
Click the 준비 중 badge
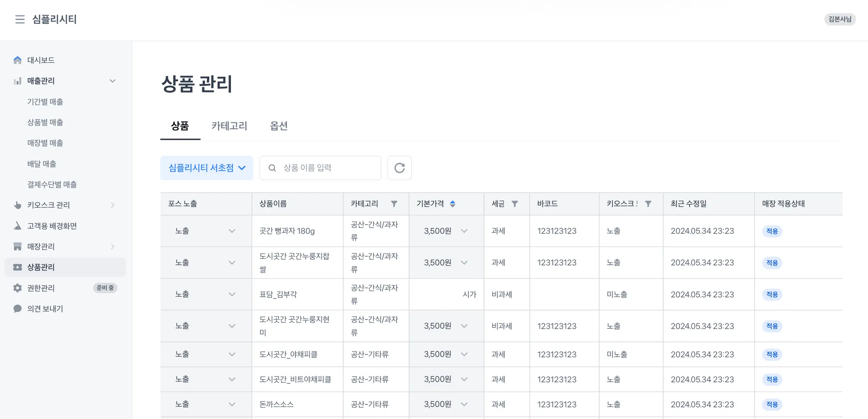pyautogui.click(x=105, y=288)
